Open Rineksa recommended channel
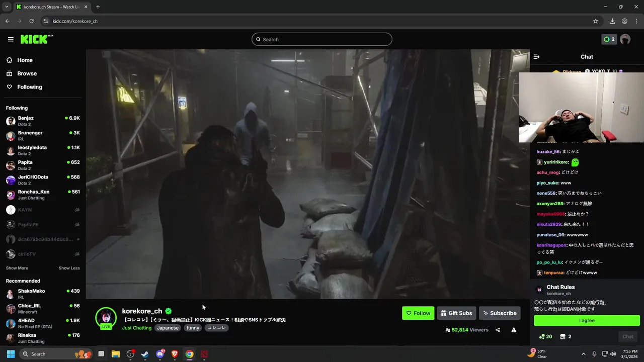 point(43,338)
